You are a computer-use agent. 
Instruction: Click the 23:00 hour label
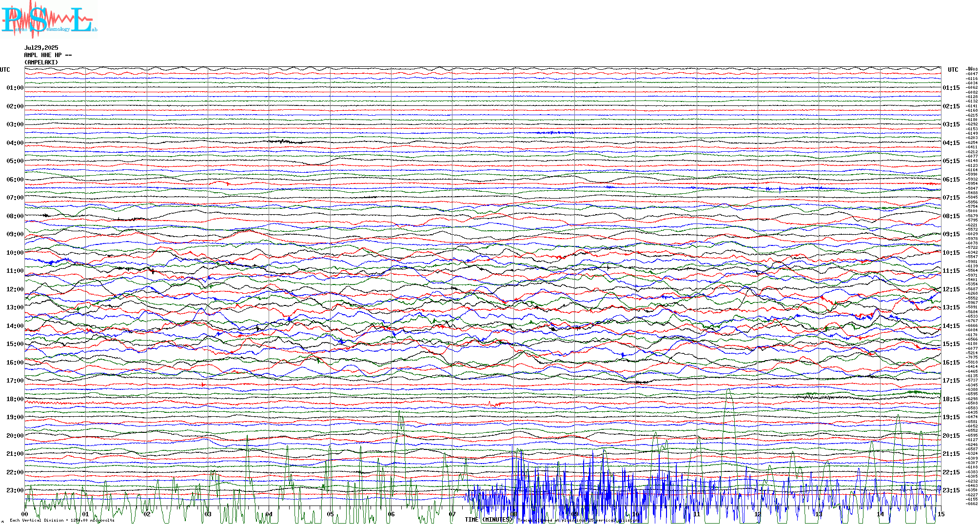tap(15, 490)
